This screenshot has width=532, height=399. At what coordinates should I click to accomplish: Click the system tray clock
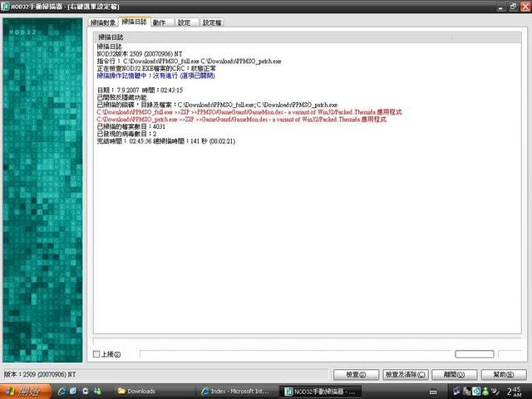pos(515,391)
